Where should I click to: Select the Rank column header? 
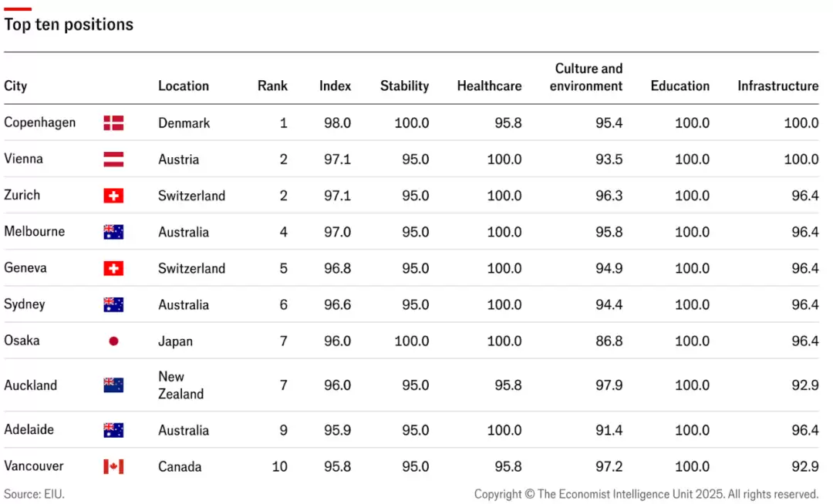(272, 86)
